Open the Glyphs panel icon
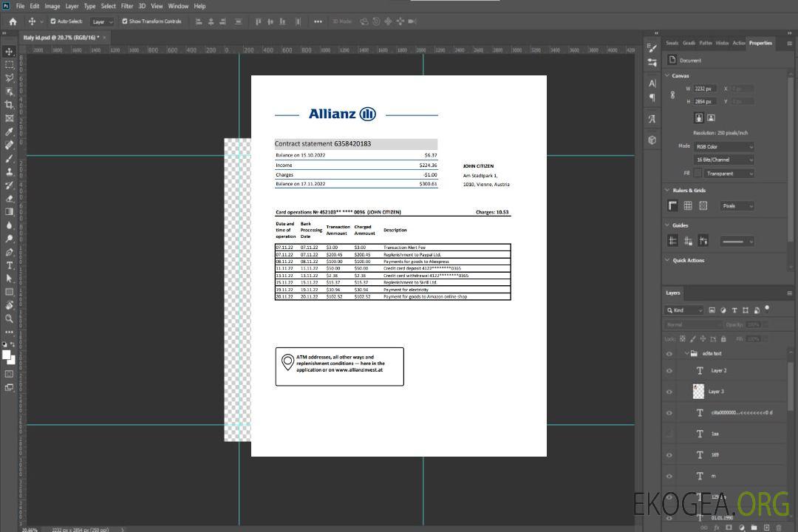This screenshot has height=532, width=798. click(x=652, y=119)
